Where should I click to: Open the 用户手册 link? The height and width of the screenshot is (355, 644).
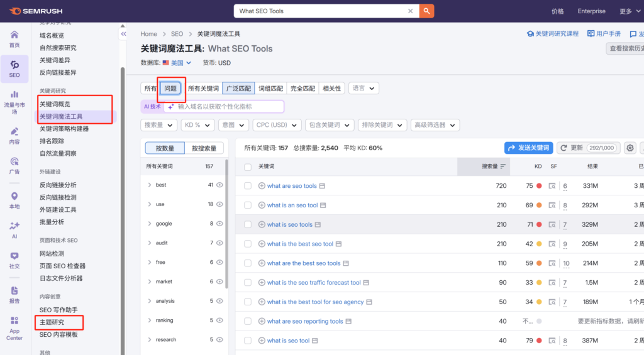pos(604,34)
